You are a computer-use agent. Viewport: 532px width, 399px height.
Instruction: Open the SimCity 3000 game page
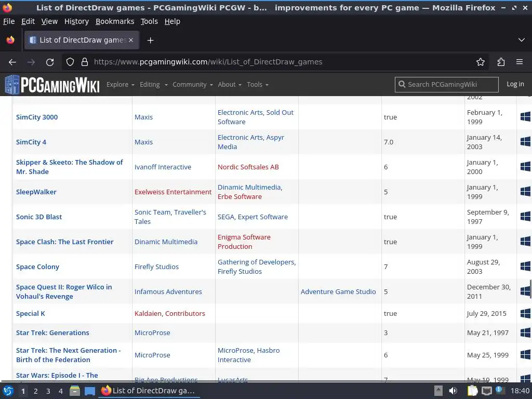click(37, 117)
